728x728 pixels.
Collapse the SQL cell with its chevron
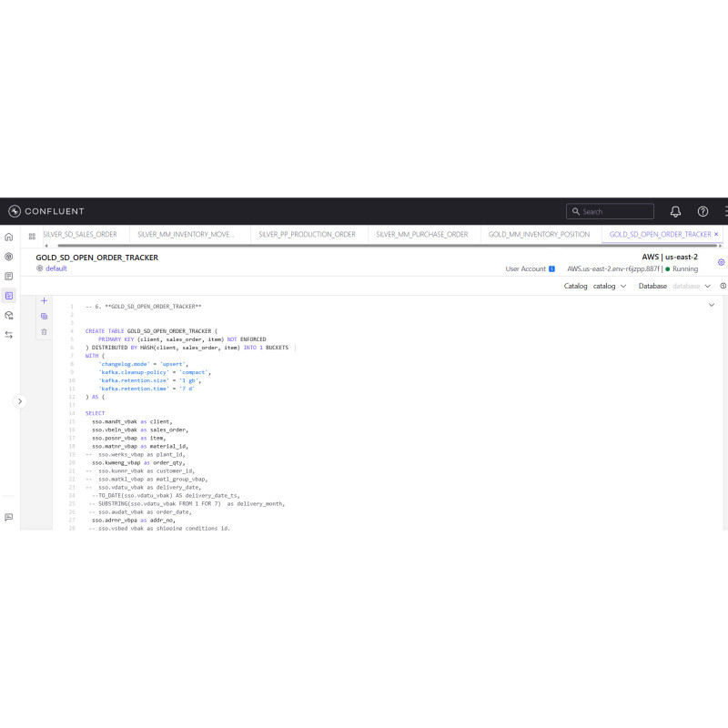711,306
